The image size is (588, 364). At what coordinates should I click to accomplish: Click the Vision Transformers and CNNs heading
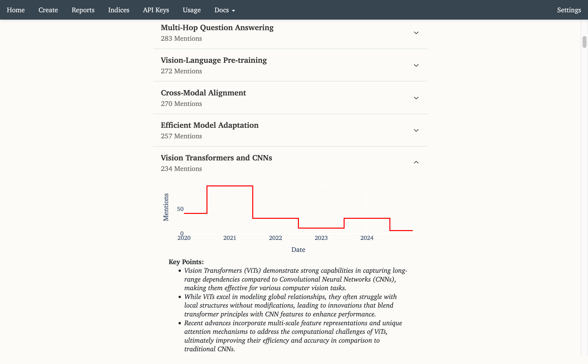tap(216, 158)
